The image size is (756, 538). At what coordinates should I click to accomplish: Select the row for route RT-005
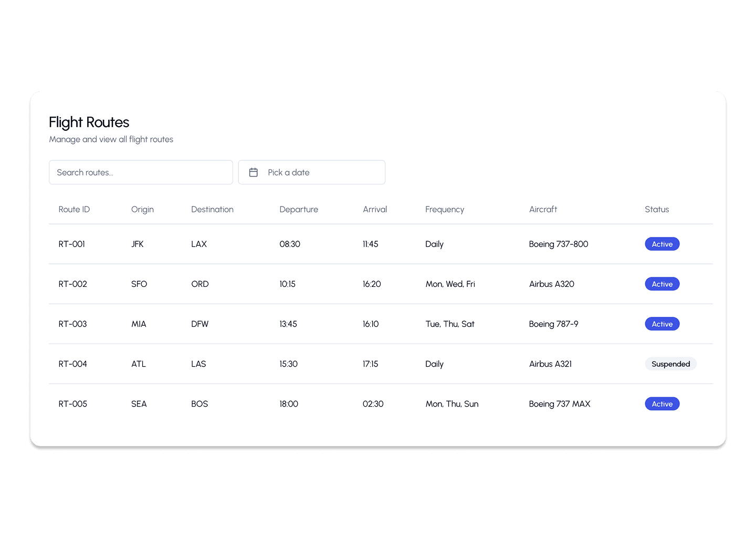click(367, 403)
